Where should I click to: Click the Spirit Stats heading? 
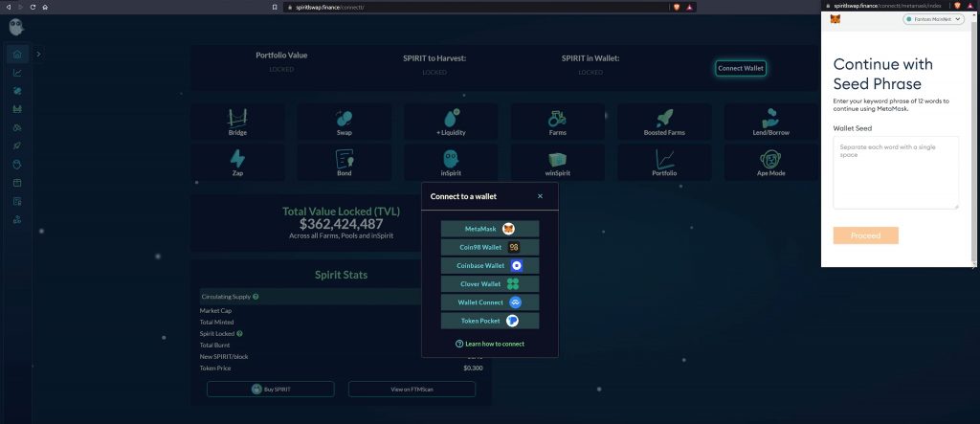pos(342,275)
